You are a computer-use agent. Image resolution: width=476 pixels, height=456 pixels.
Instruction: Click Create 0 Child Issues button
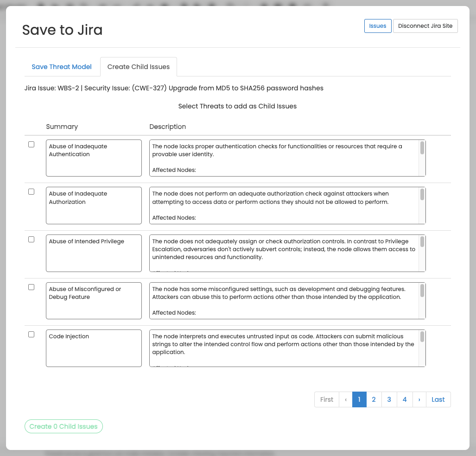tap(63, 426)
